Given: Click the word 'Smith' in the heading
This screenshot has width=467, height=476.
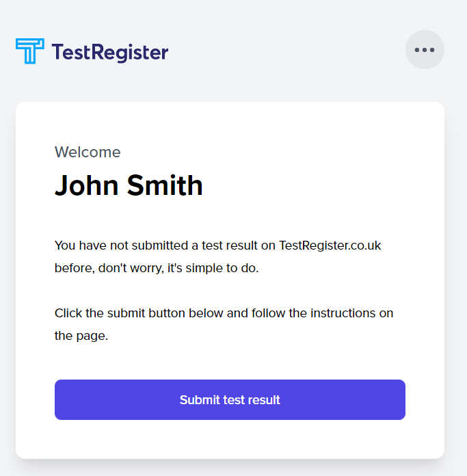Looking at the screenshot, I should (x=165, y=185).
